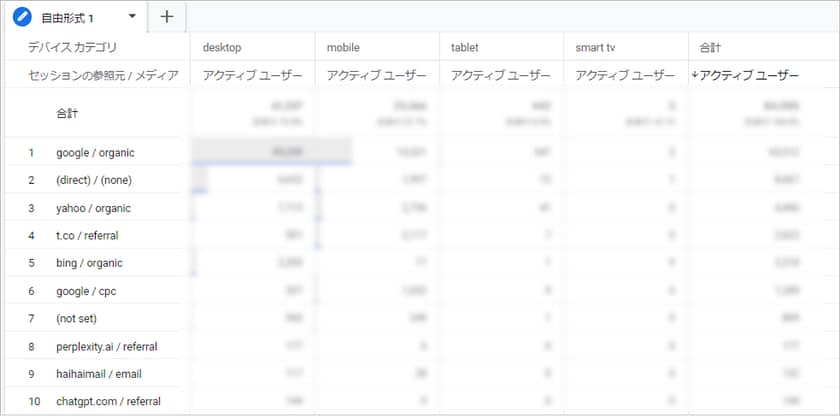Select the bing / organic row
Viewport: 840px width, 416px height.
[x=89, y=263]
